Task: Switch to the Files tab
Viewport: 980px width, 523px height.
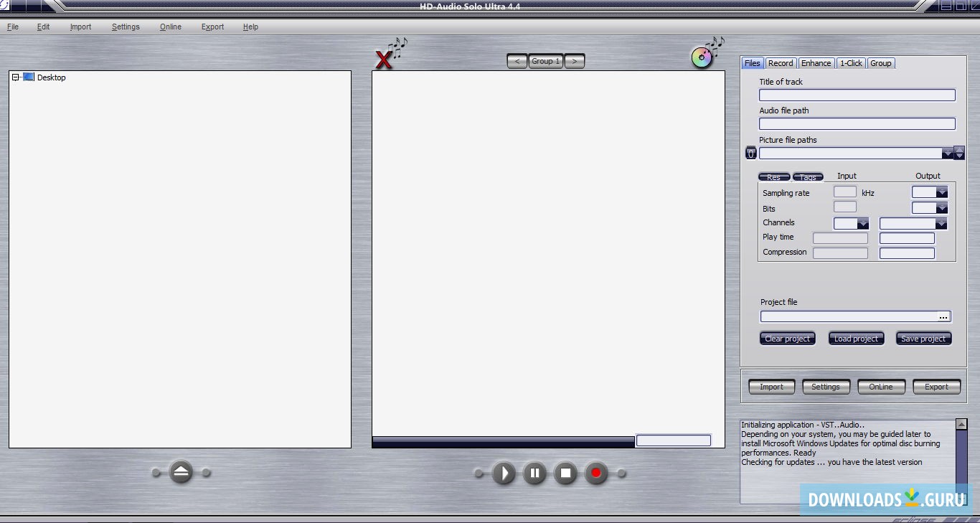Action: click(753, 63)
